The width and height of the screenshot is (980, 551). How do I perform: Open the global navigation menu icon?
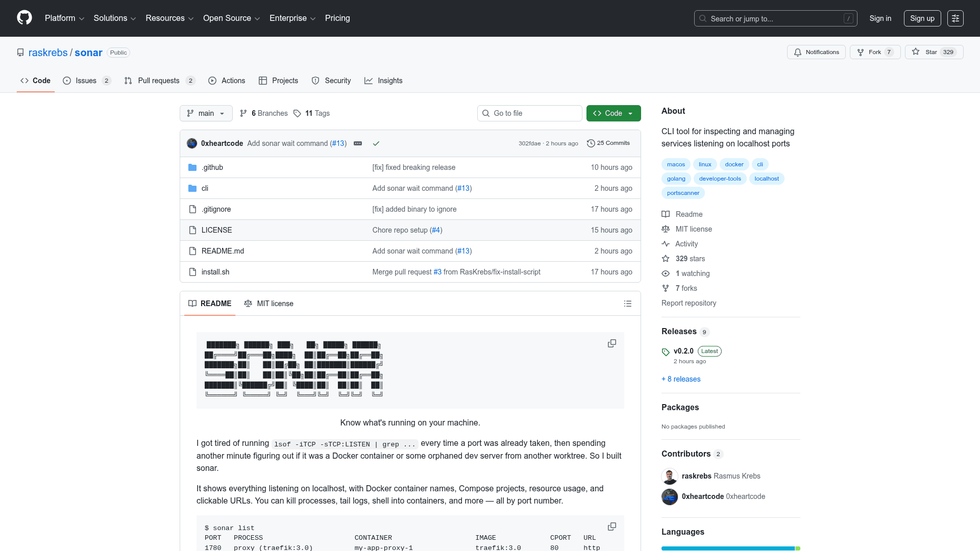(x=955, y=18)
